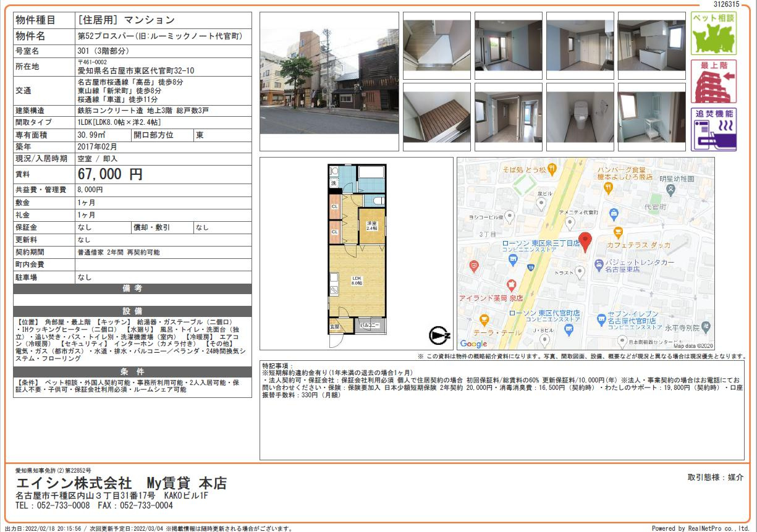Click the floor plan layout image
Viewport: 757px width, 532px height.
click(x=357, y=249)
